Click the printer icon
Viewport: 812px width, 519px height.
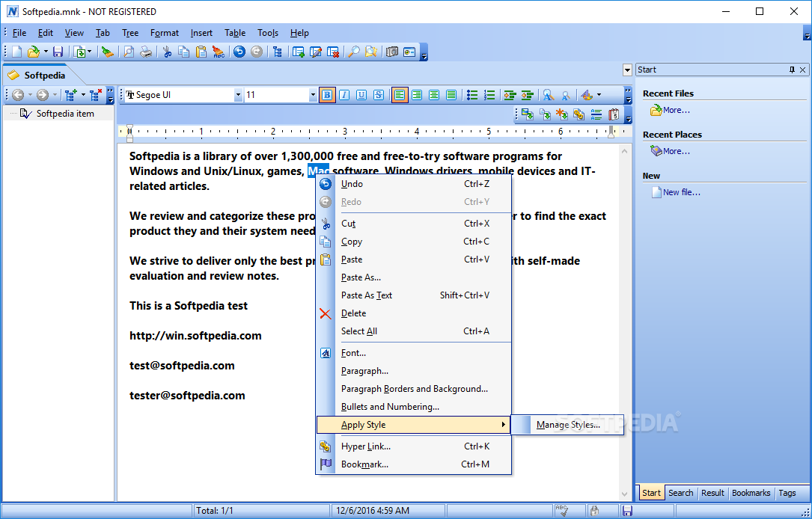click(146, 52)
